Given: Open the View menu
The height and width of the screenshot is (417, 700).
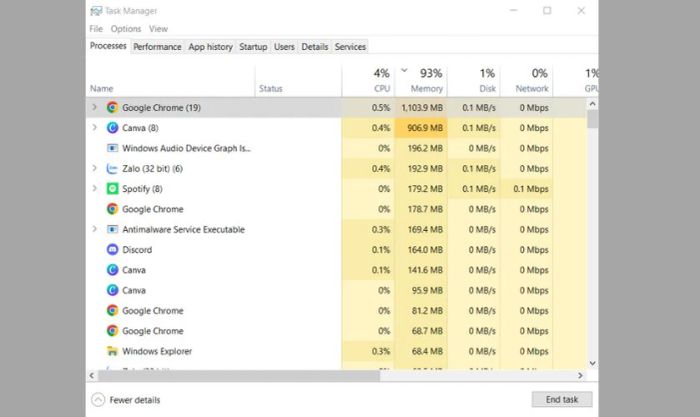Looking at the screenshot, I should pyautogui.click(x=158, y=29).
